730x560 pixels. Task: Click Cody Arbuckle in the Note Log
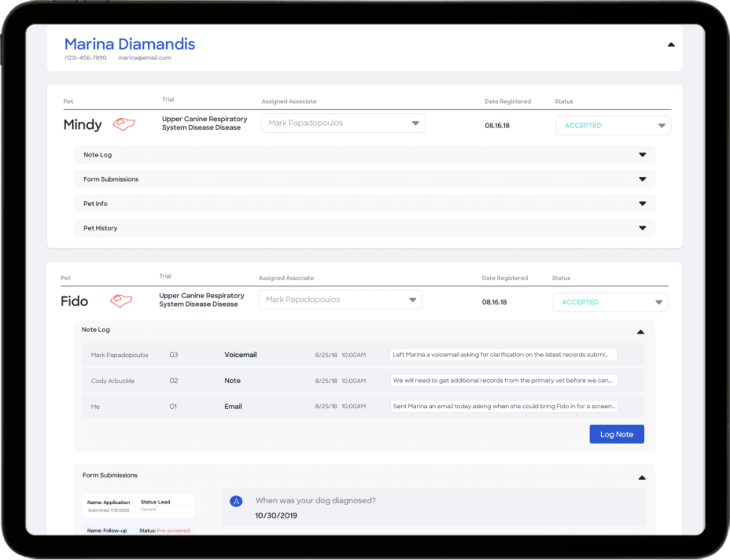point(113,381)
